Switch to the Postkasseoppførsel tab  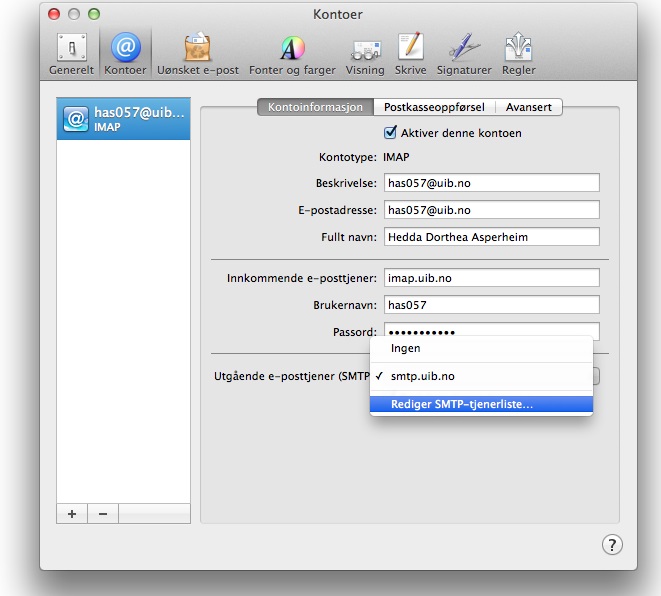(435, 107)
